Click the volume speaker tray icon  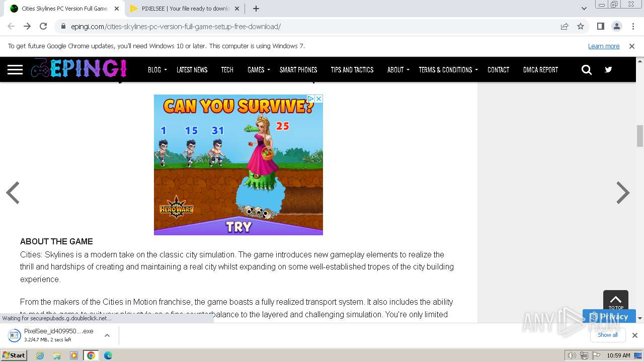coord(572,355)
